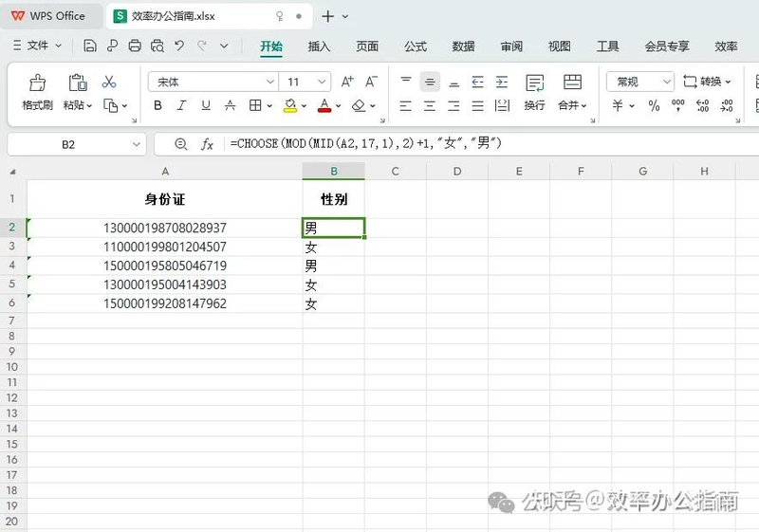This screenshot has width=759, height=532.
Task: Click the 换行 wrap text button
Action: coord(534,92)
